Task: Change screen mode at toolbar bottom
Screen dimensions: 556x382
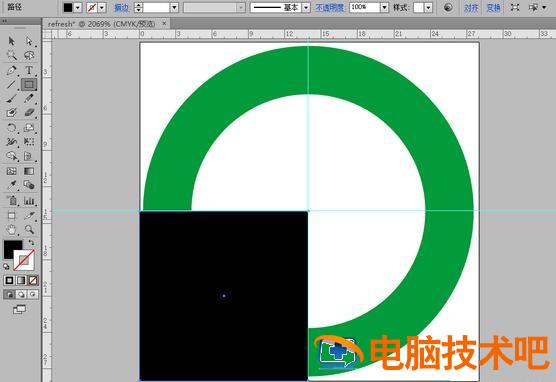Action: [20, 309]
